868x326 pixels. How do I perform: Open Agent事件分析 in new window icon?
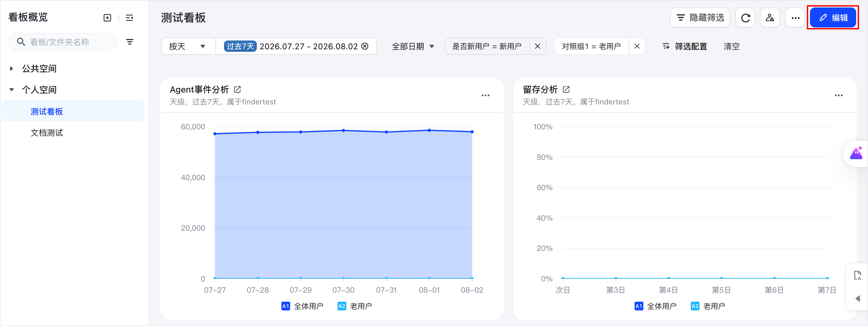click(237, 89)
